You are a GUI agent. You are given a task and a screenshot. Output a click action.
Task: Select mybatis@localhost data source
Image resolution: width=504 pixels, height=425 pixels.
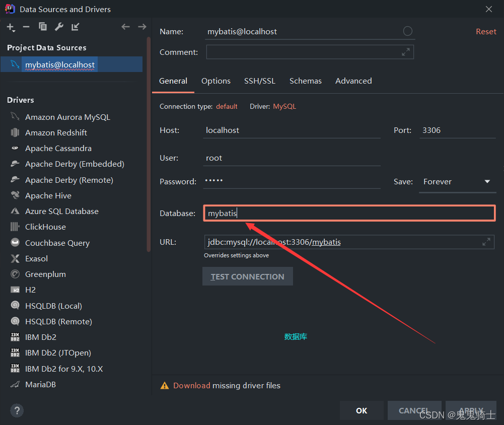(71, 64)
